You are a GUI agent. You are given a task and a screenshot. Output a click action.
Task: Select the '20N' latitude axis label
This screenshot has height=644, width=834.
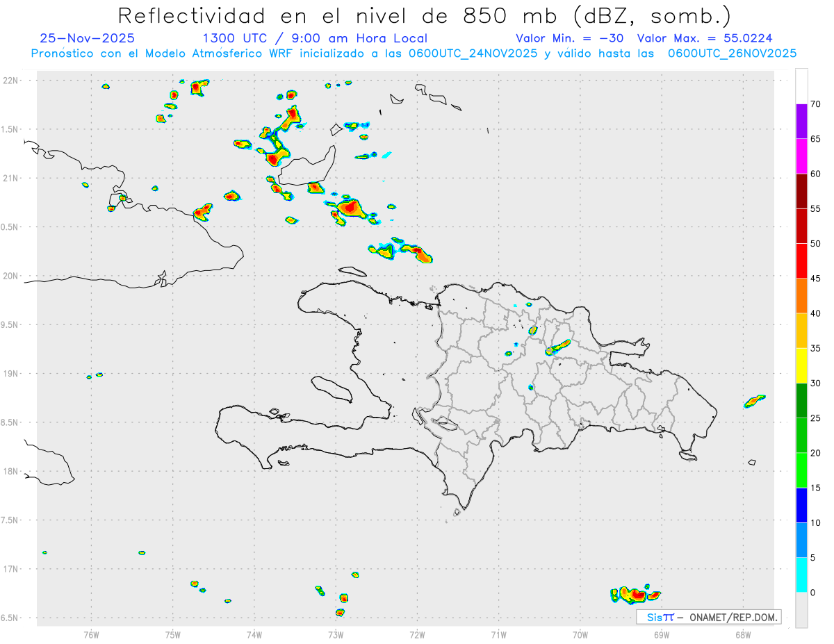pos(11,276)
